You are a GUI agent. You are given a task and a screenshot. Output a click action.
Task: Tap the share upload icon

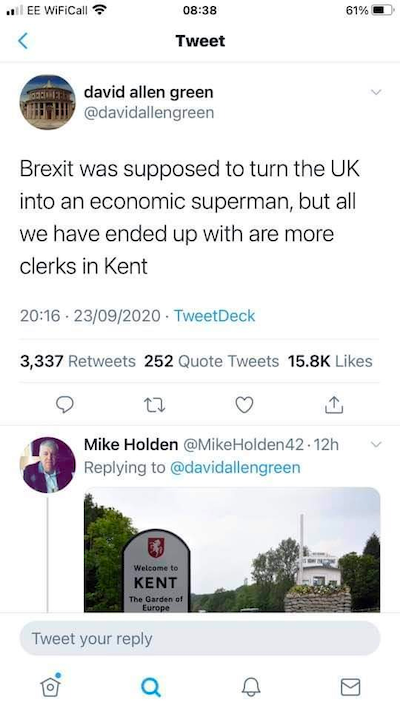click(334, 404)
